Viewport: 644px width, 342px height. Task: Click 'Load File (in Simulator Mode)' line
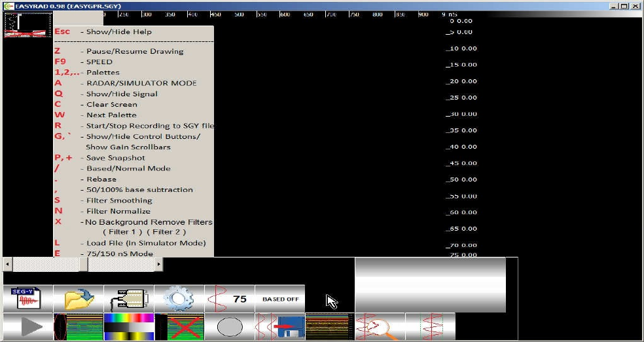point(130,243)
